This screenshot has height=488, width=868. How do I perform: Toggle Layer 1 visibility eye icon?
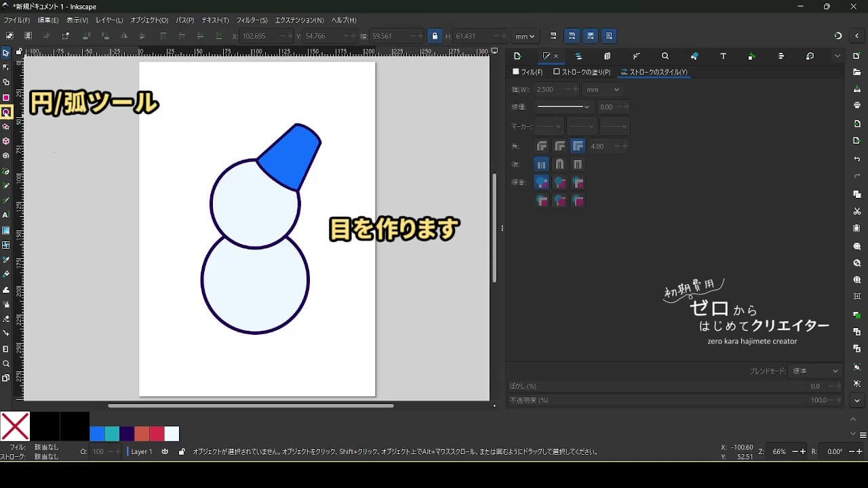[x=165, y=451]
